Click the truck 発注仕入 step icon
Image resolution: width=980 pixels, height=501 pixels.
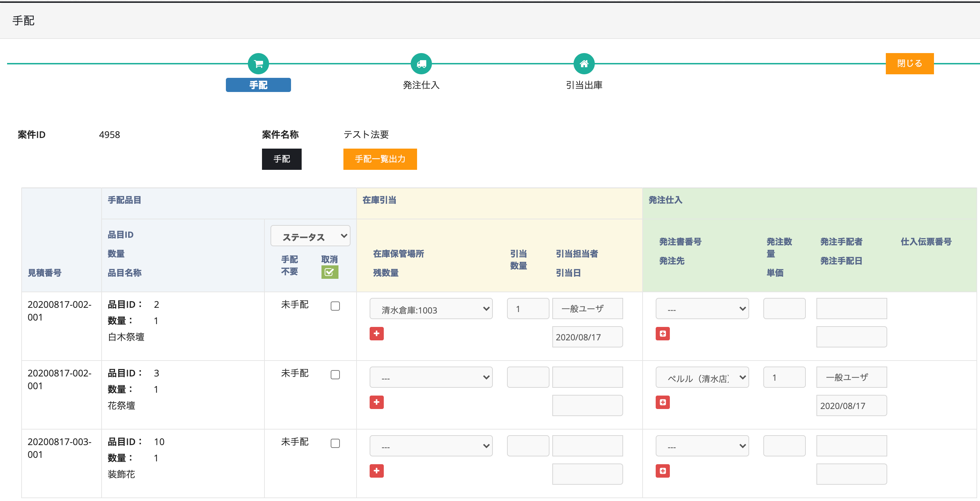tap(421, 64)
